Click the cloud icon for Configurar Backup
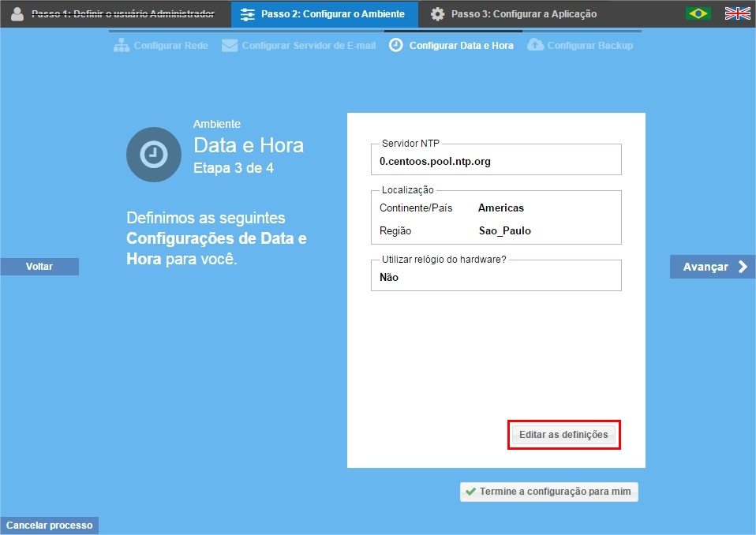This screenshot has height=535, width=756. (x=534, y=45)
